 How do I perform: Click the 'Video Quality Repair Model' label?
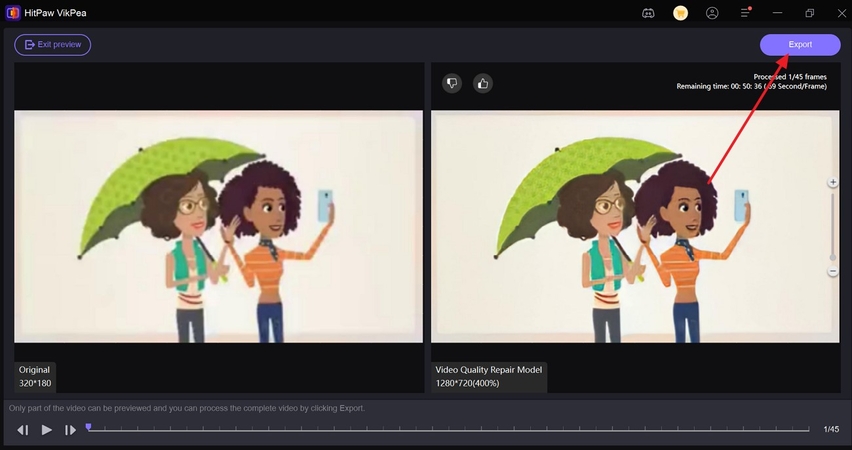pos(488,370)
